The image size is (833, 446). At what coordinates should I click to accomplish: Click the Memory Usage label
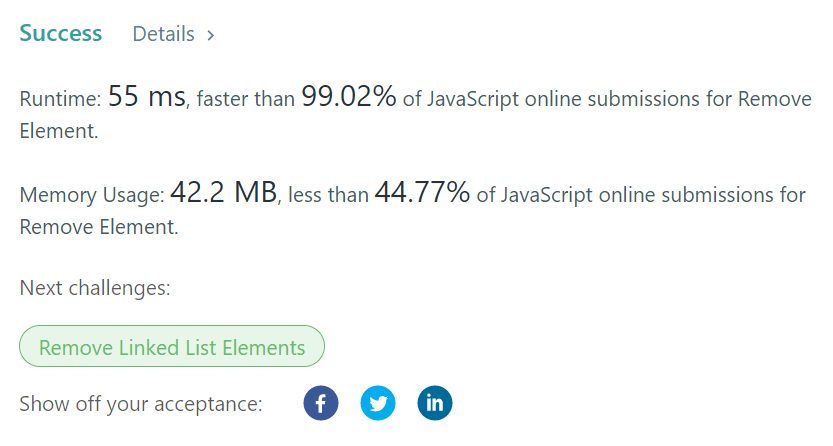click(x=92, y=195)
